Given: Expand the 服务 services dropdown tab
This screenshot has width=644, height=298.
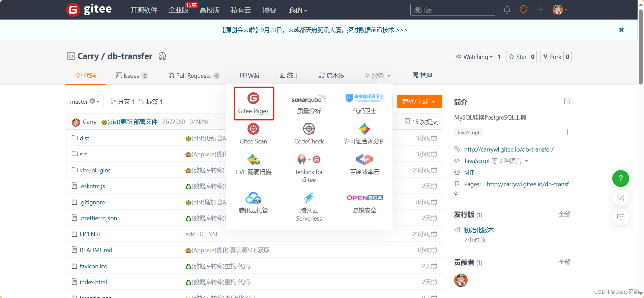Looking at the screenshot, I should [x=378, y=75].
